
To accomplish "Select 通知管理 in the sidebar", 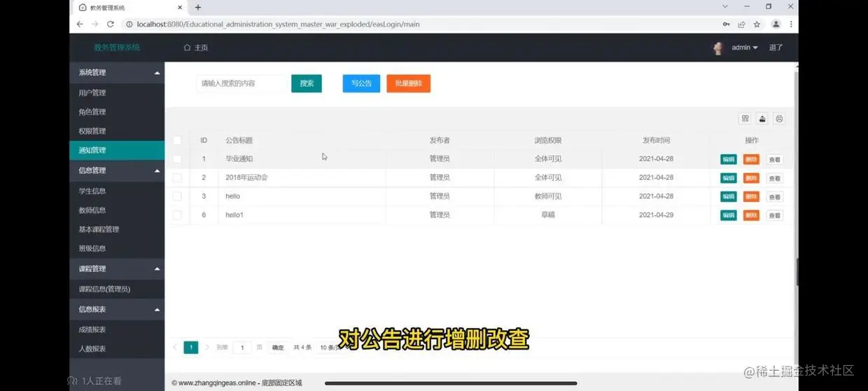I will click(x=117, y=150).
